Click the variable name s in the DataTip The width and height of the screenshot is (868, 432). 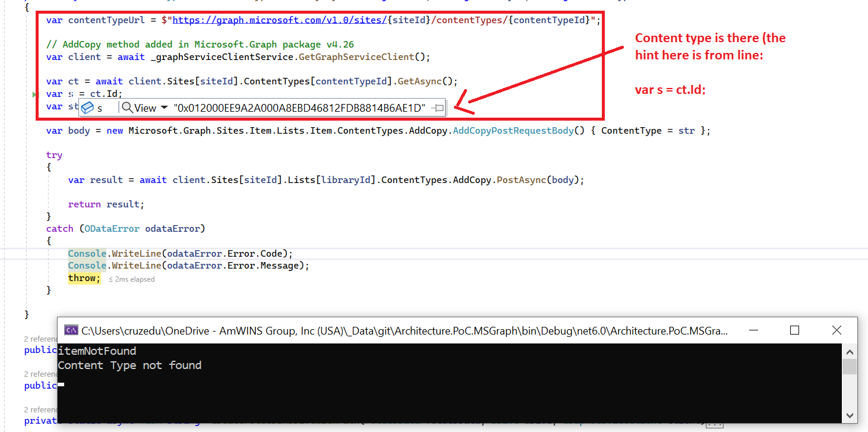pyautogui.click(x=99, y=108)
